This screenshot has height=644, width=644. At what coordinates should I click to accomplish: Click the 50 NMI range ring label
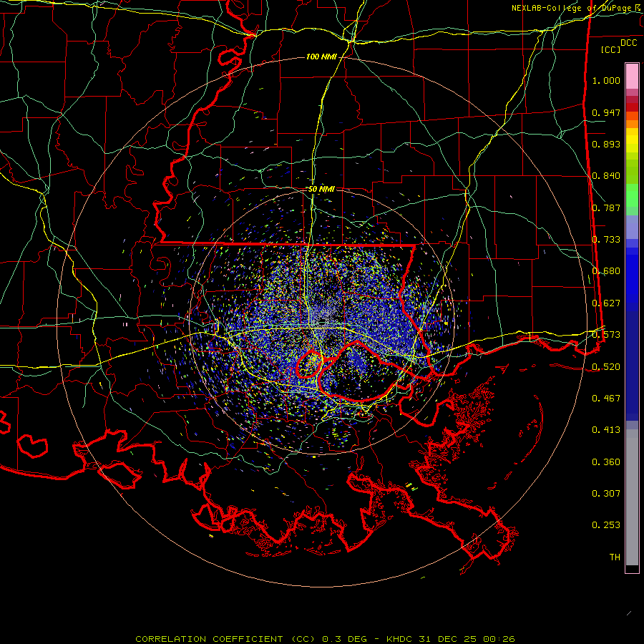tap(321, 189)
